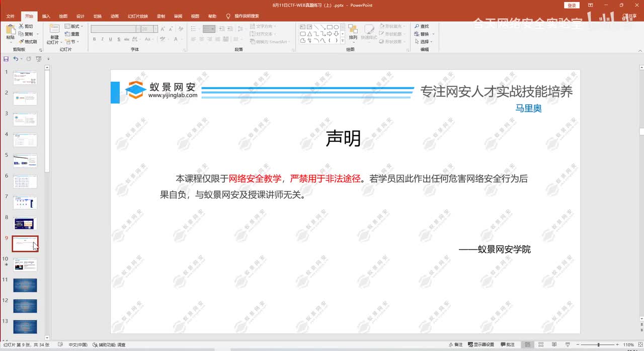Open the Select (选择) dropdown in Editing
644x351 pixels.
(x=424, y=41)
